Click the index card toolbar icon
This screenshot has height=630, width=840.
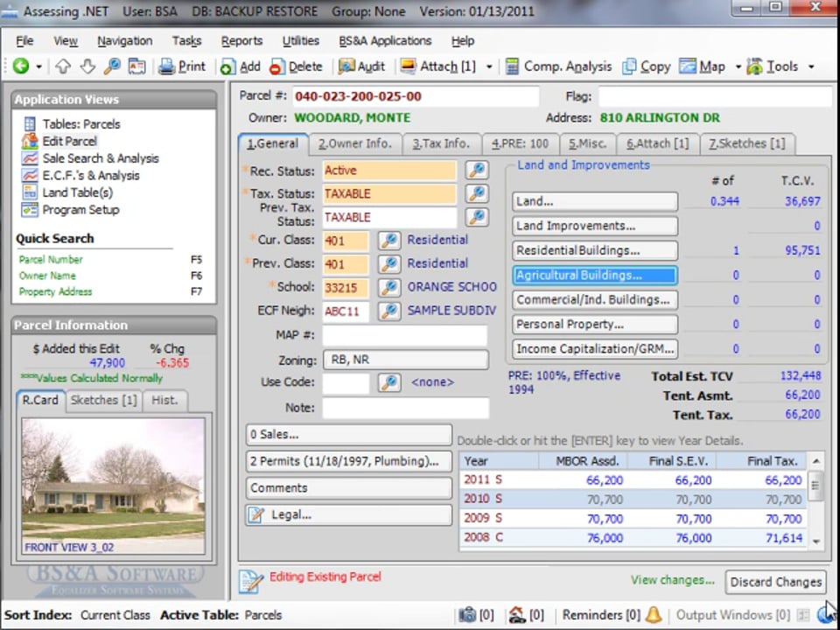click(136, 66)
